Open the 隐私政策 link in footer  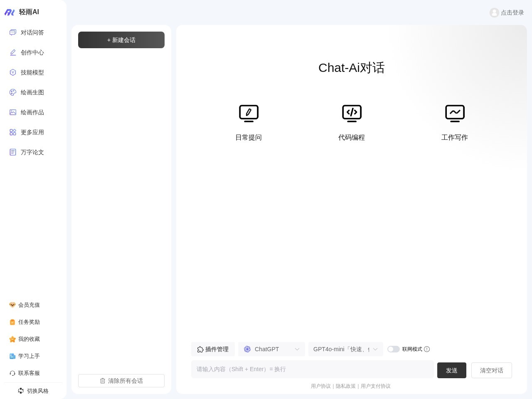[x=345, y=386]
